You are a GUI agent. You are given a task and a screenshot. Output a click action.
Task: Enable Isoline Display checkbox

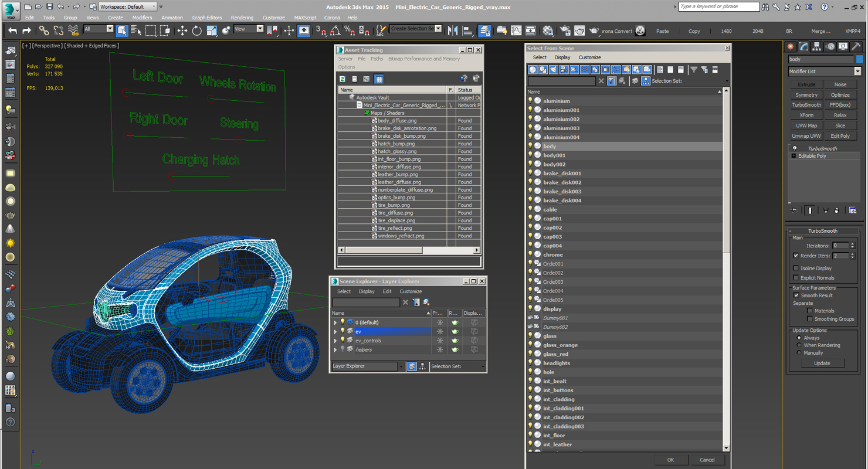pyautogui.click(x=796, y=269)
